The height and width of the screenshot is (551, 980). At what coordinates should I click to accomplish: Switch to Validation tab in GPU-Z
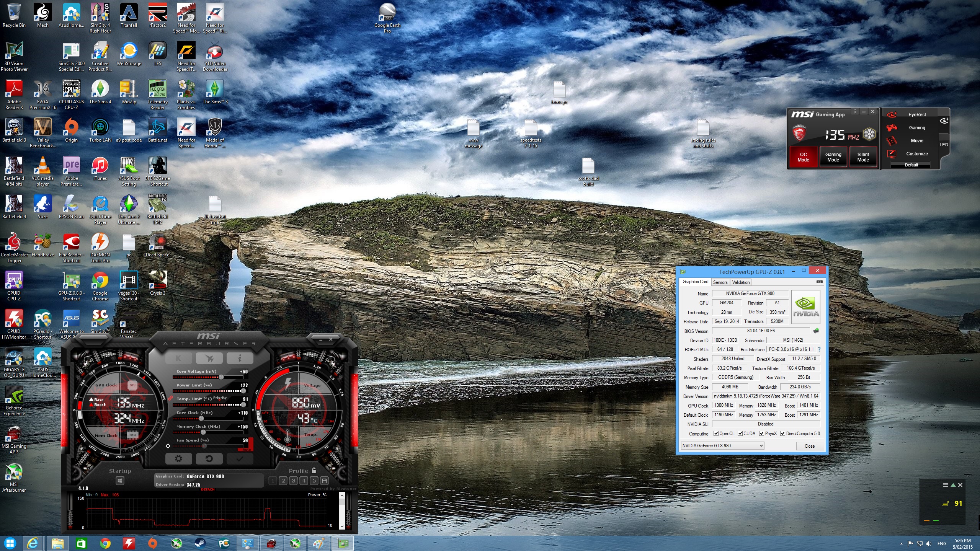click(x=741, y=282)
